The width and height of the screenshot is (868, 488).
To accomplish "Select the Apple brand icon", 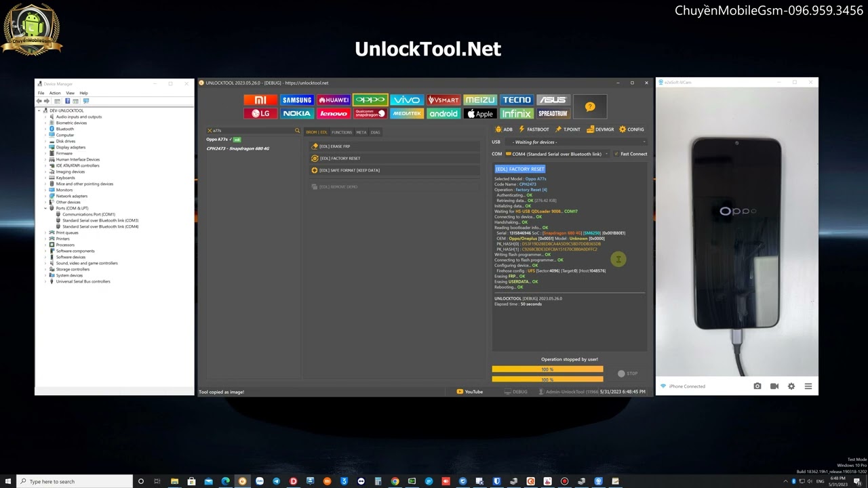I will click(480, 113).
